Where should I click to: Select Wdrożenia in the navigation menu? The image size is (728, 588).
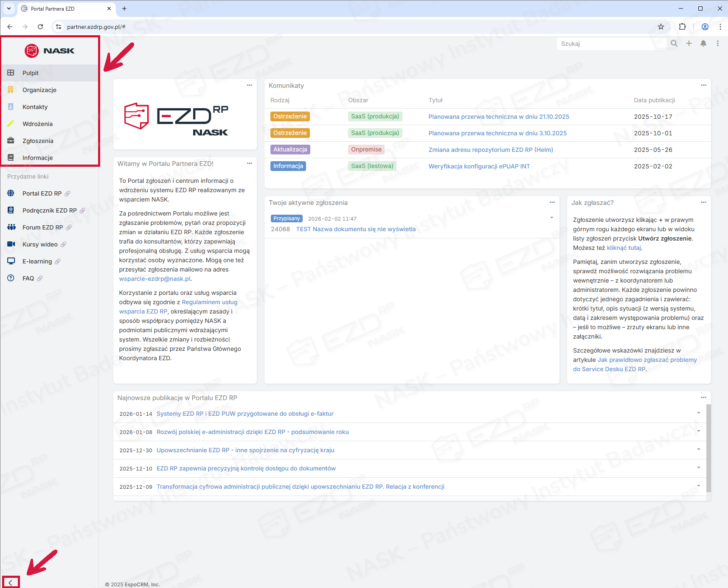tap(37, 124)
